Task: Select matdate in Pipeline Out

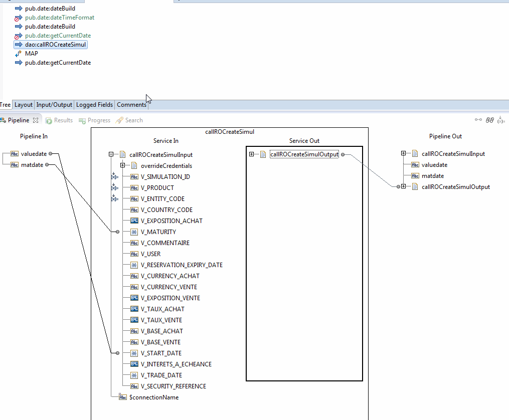Action: [x=433, y=176]
